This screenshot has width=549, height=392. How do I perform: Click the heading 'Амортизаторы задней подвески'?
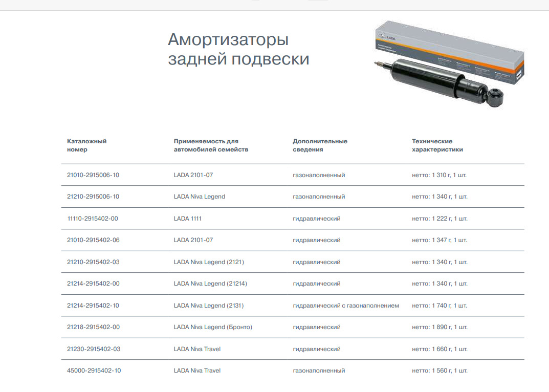click(x=238, y=49)
